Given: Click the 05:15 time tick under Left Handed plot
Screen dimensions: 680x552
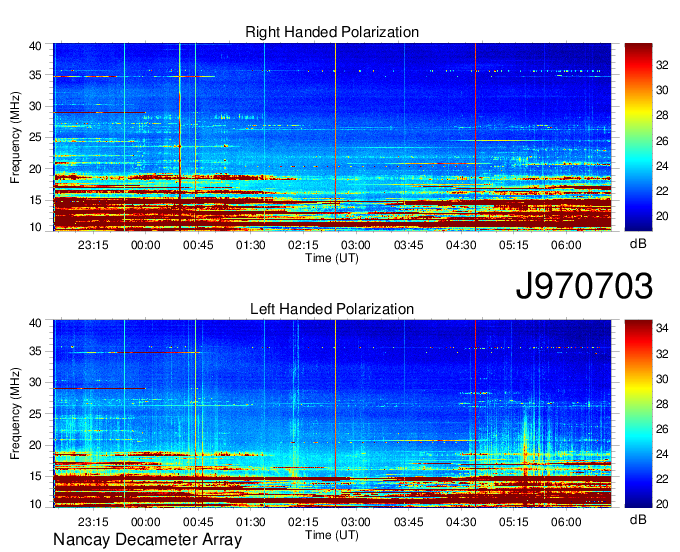Looking at the screenshot, I should tap(513, 522).
